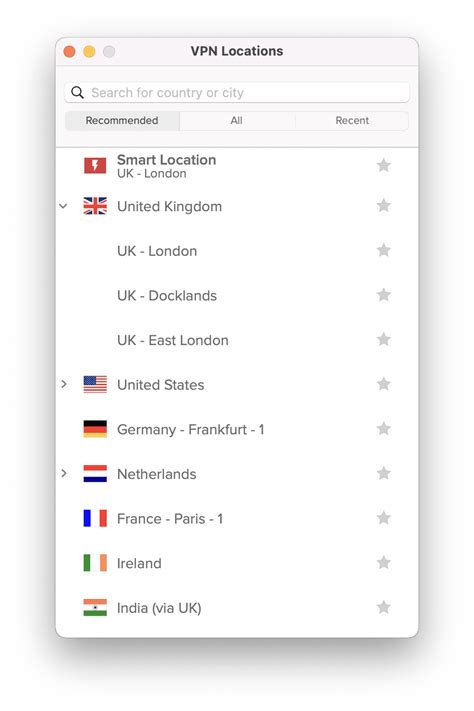Focus the country or city search field

[x=237, y=93]
